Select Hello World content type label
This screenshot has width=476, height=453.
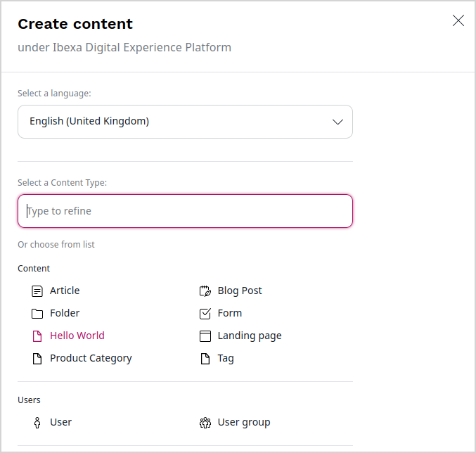tap(77, 336)
